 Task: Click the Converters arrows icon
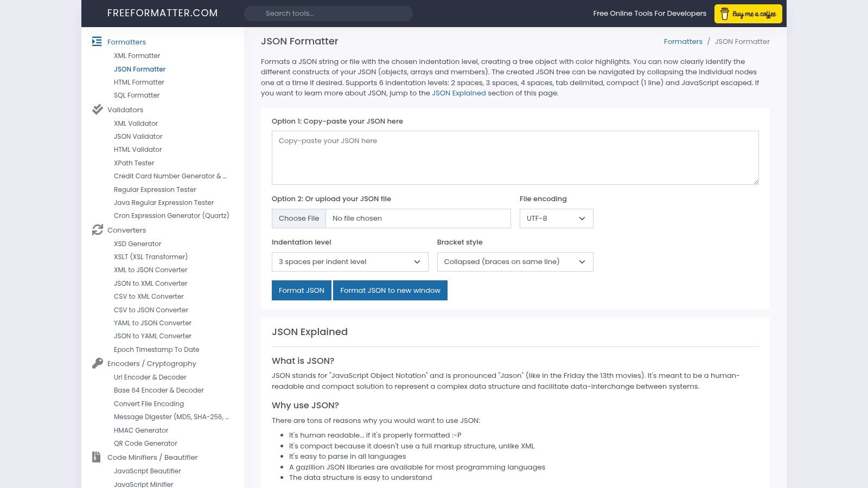click(x=97, y=229)
